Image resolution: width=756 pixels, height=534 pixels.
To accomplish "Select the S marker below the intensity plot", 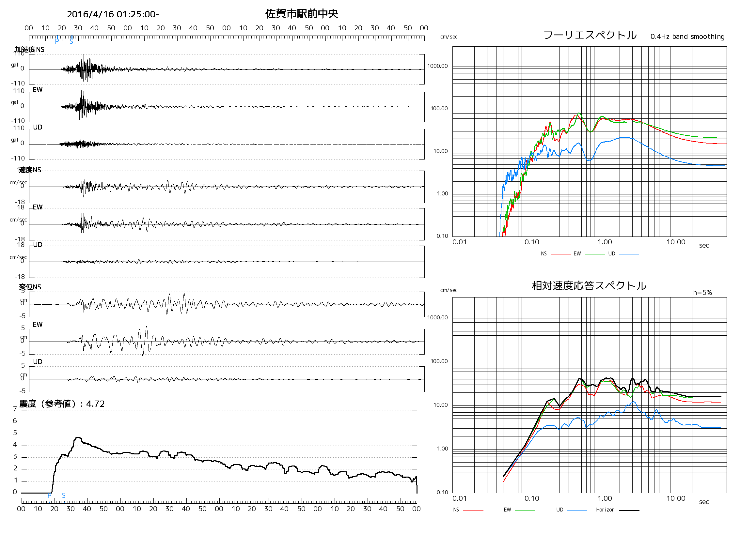I will coord(64,496).
